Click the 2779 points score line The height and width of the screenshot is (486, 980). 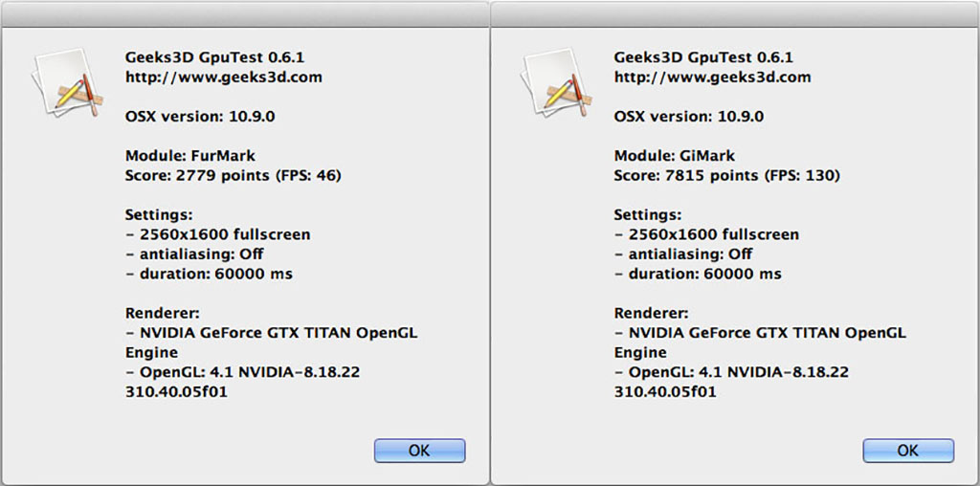234,176
